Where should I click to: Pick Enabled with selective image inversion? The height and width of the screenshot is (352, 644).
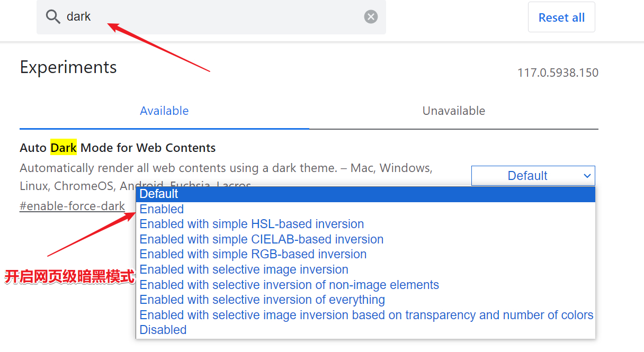click(365, 269)
